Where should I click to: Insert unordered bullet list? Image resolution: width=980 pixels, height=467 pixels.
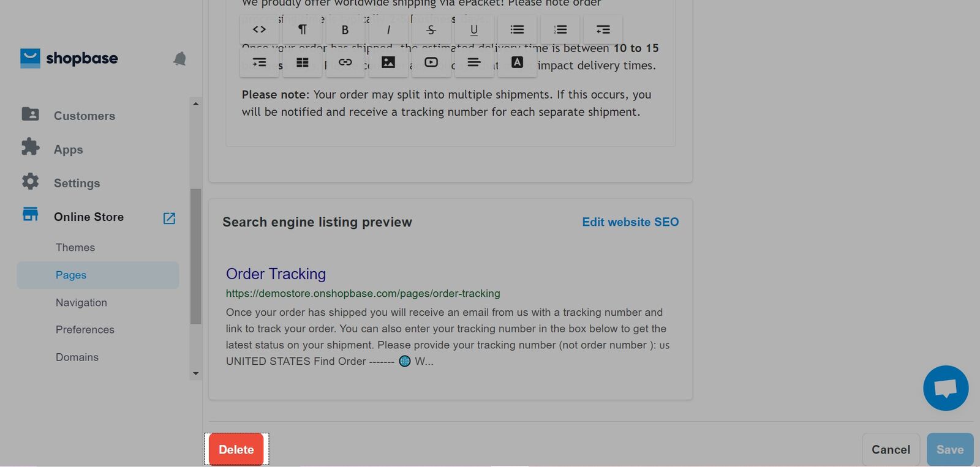tap(517, 29)
